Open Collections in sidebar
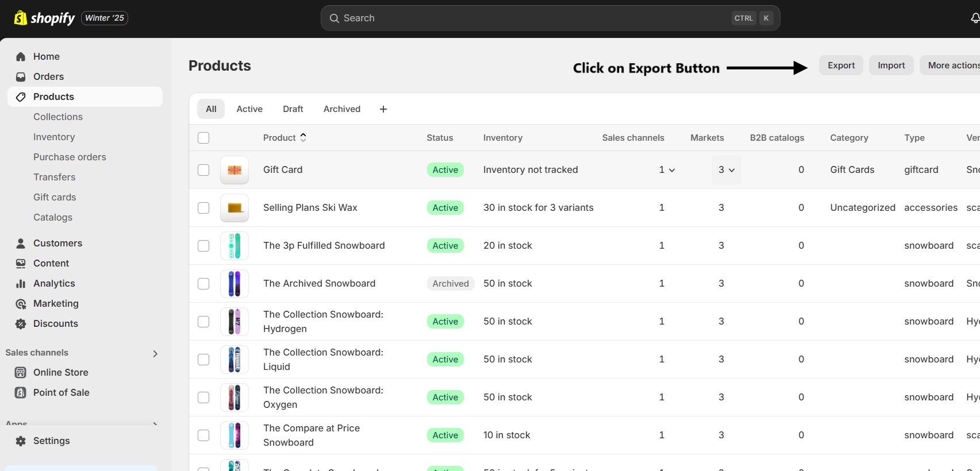980x471 pixels. [58, 117]
